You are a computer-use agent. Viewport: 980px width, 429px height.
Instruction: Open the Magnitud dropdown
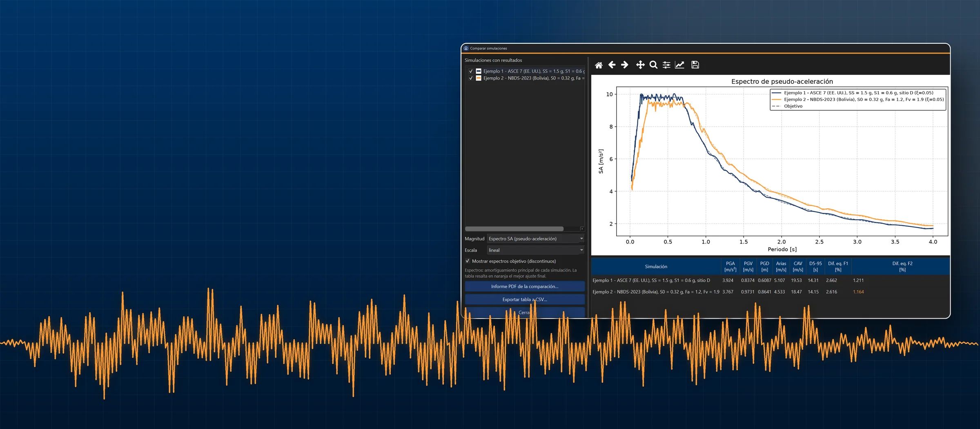coord(536,239)
